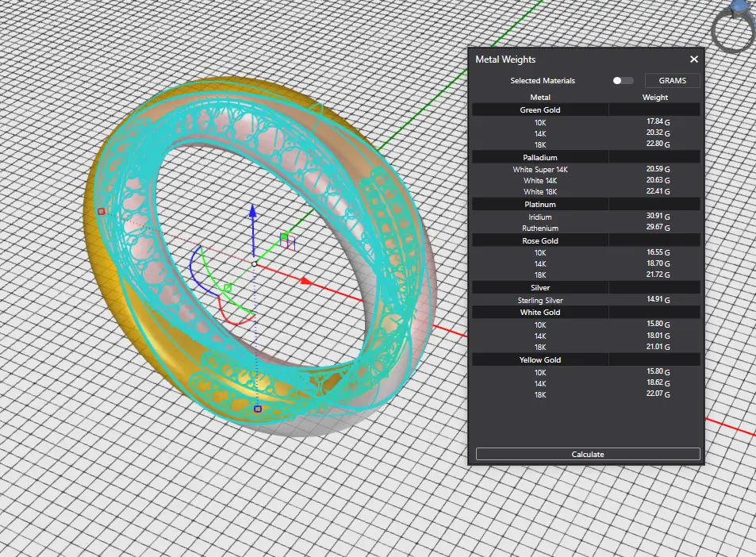Select the red square scale handle on the ring

tap(101, 211)
